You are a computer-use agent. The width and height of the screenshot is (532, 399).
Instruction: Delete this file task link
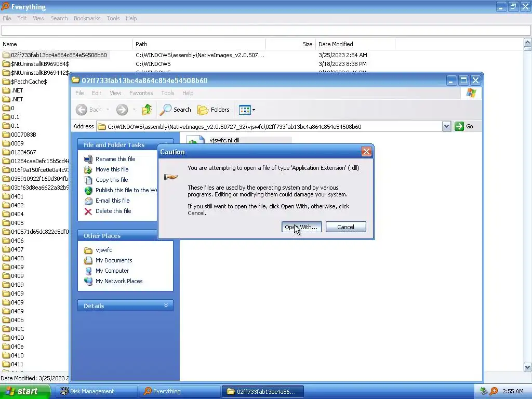click(x=113, y=211)
